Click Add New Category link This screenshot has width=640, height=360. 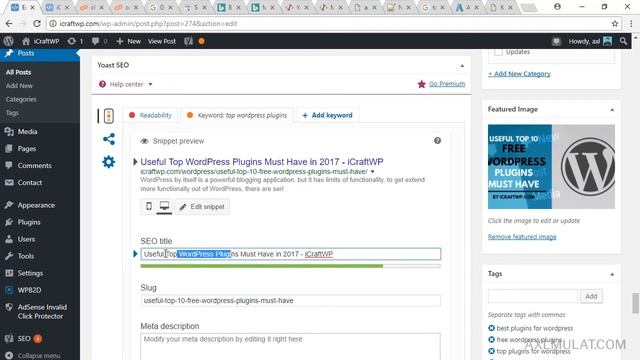point(519,74)
